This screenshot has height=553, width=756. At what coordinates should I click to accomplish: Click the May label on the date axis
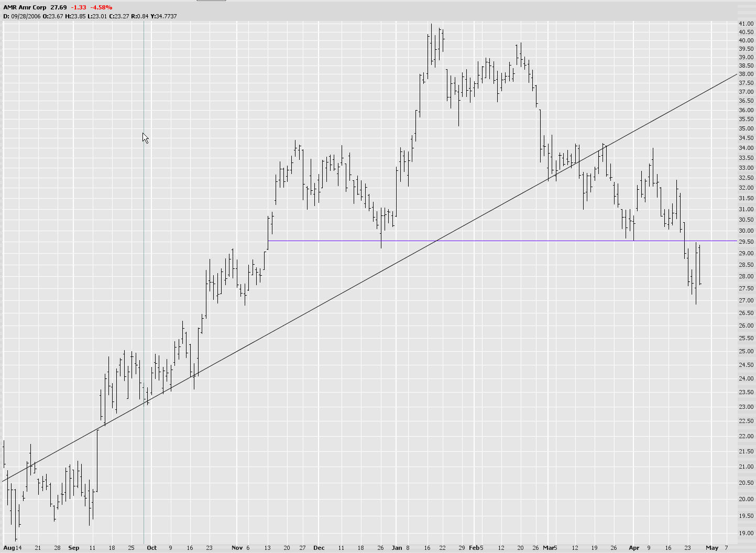712,548
